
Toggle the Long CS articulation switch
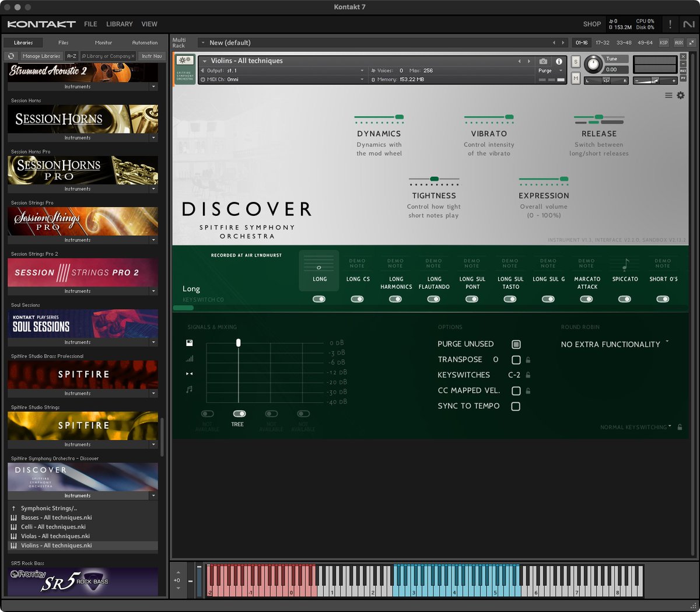pyautogui.click(x=357, y=299)
